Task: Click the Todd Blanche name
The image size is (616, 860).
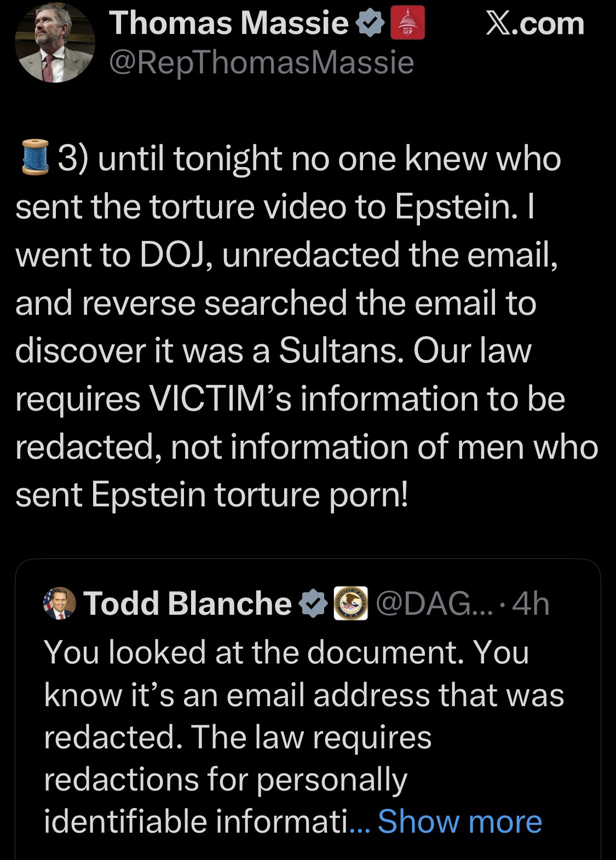Action: [x=187, y=603]
